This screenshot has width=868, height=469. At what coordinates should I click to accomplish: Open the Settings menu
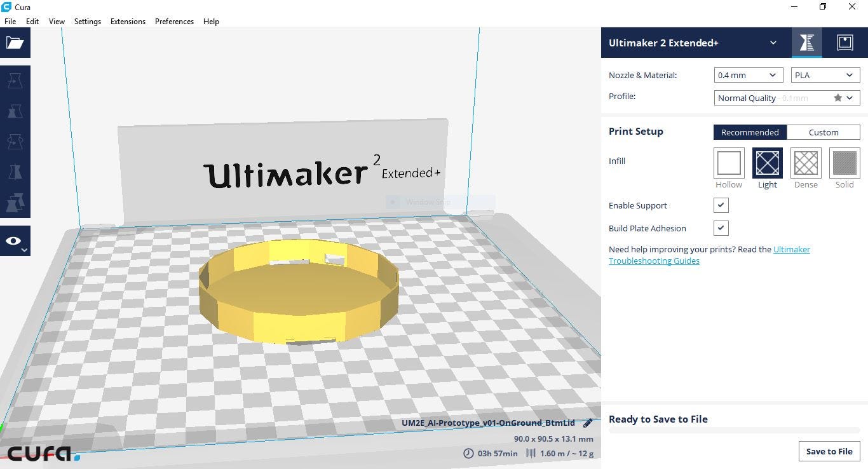click(x=88, y=21)
